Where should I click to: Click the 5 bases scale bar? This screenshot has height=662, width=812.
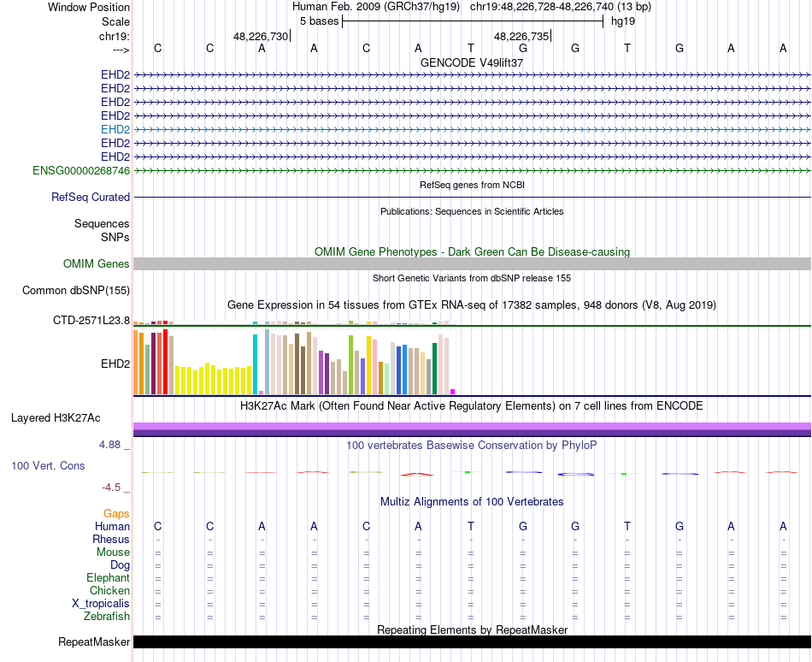(473, 21)
